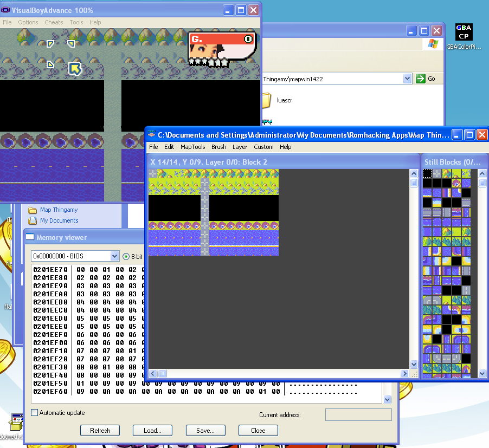
Task: Click memory address 0201EF00
Action: [x=50, y=343]
